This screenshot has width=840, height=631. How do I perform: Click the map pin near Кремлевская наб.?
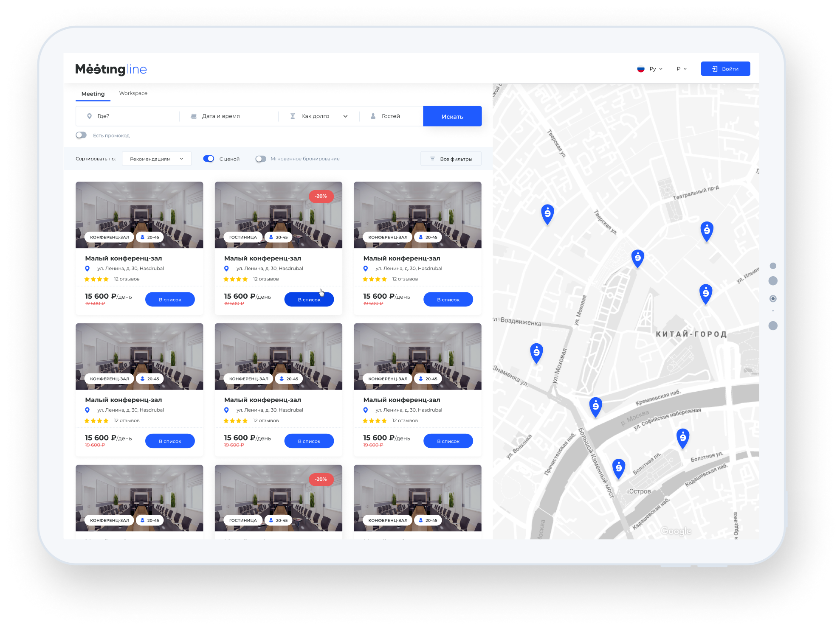click(595, 406)
